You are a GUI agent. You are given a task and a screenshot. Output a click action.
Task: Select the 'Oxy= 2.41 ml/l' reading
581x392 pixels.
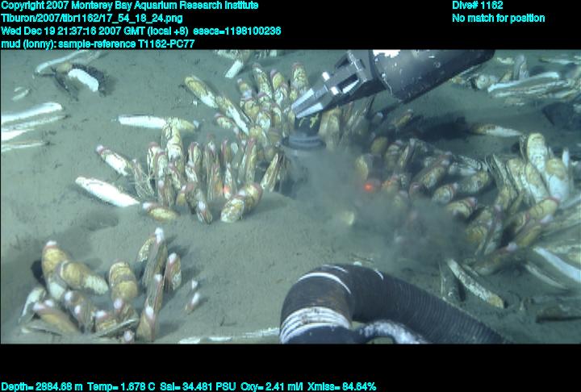[272, 386]
